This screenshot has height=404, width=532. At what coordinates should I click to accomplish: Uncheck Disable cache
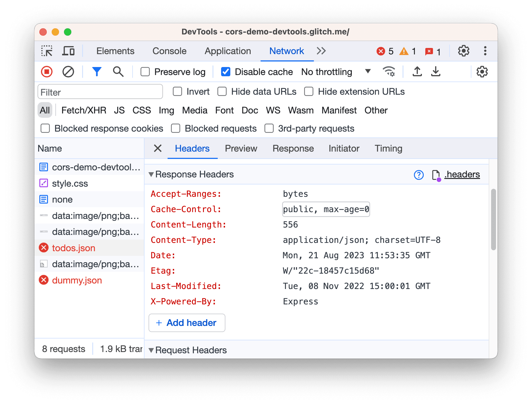coord(226,72)
